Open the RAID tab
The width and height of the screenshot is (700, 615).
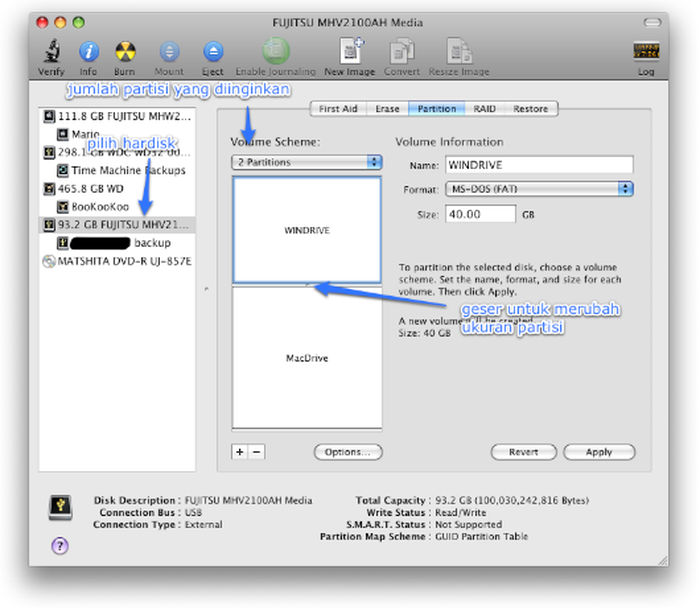tap(484, 109)
